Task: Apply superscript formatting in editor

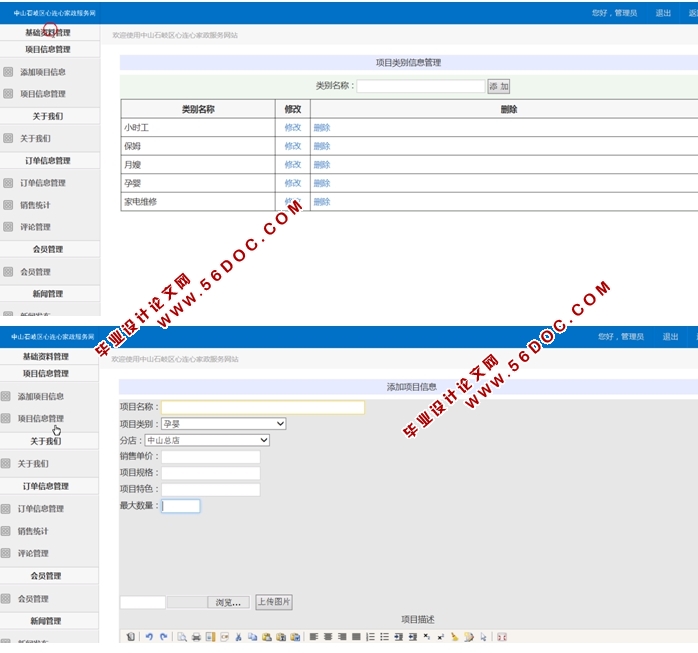Action: (x=441, y=637)
